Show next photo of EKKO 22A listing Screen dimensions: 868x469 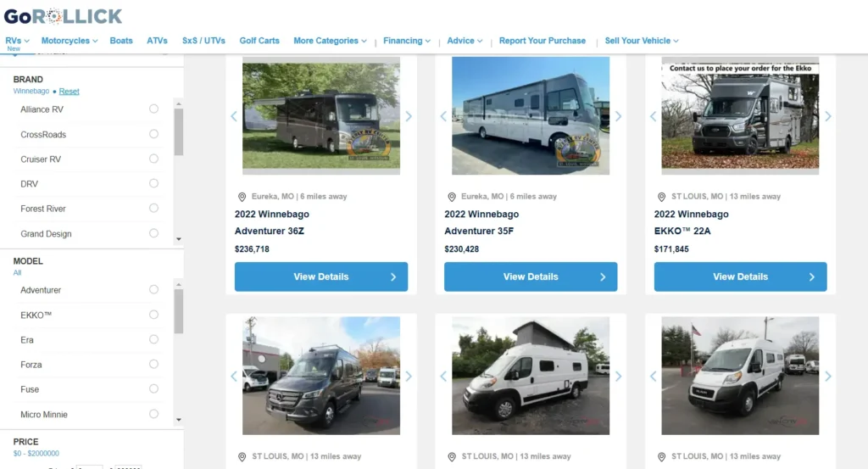(x=828, y=116)
